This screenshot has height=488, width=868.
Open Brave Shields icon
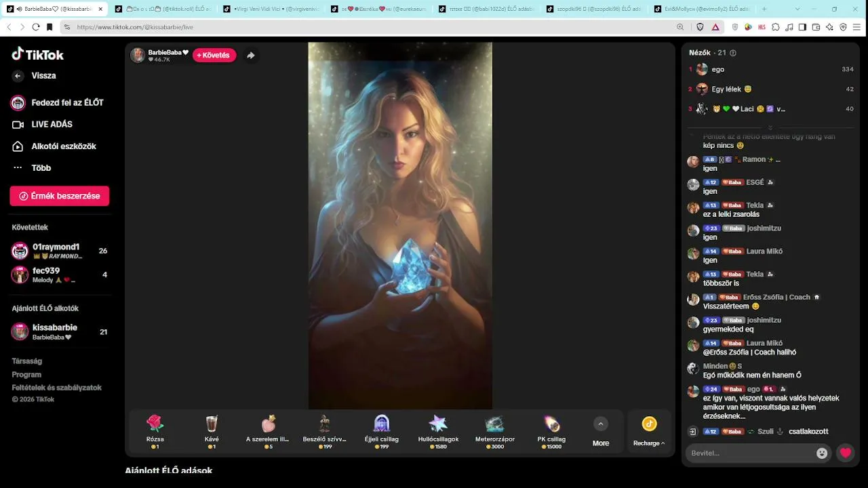701,27
